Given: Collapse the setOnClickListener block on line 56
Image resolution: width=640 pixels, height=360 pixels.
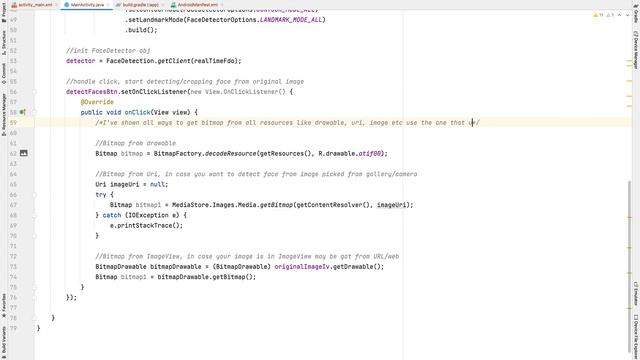Looking at the screenshot, I should coord(35,92).
